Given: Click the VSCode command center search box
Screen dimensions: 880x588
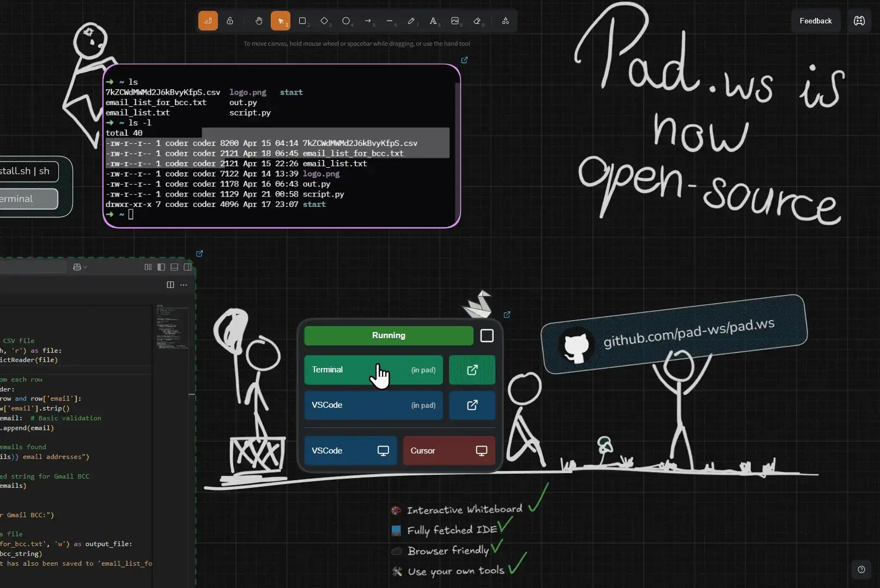Looking at the screenshot, I should click(33, 267).
